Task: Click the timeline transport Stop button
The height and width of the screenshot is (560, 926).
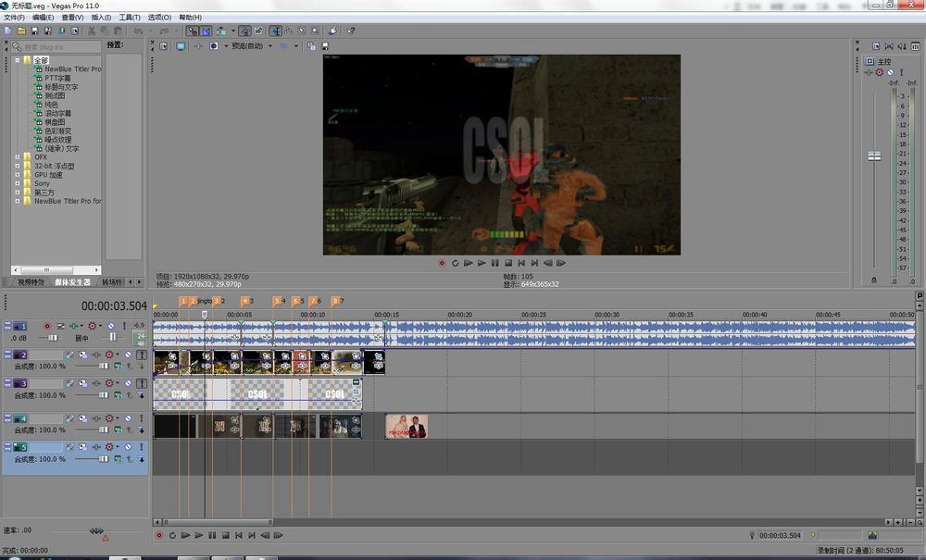Action: click(226, 535)
